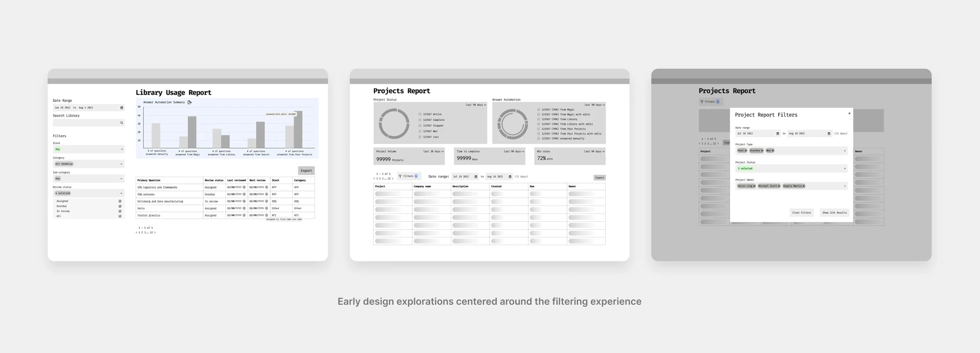This screenshot has width=980, height=353.
Task: Remove the Overdue tag from Project Type
Action: click(762, 151)
